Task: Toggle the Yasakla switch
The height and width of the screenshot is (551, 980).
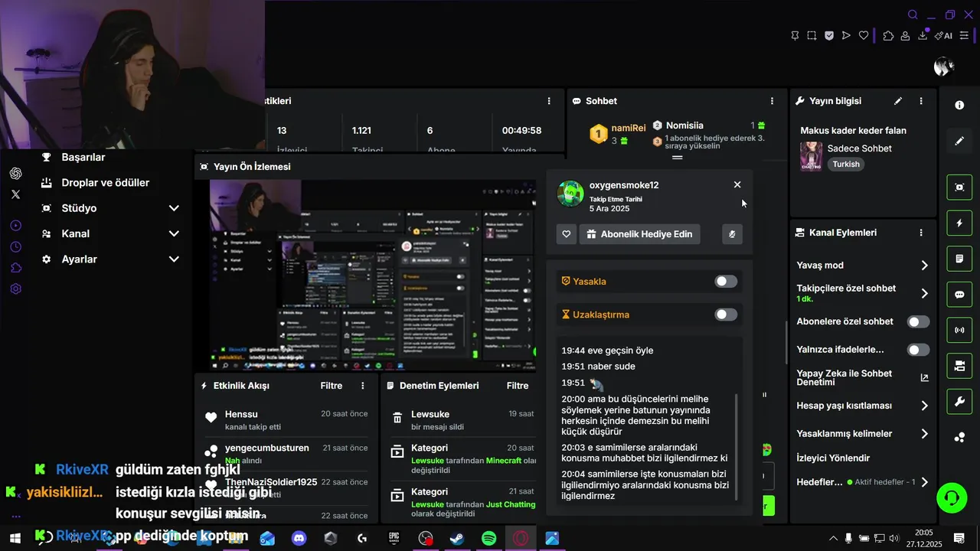Action: click(x=726, y=282)
